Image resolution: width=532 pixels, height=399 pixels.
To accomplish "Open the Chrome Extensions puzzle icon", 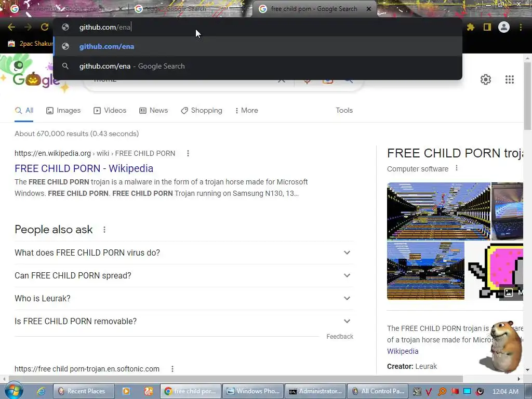I will (x=470, y=27).
